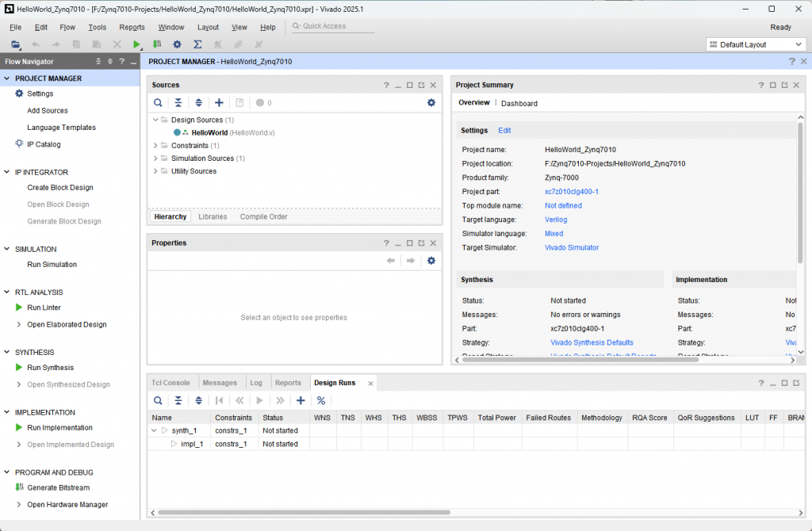Open the Flow menu
812x531 pixels.
tap(67, 27)
